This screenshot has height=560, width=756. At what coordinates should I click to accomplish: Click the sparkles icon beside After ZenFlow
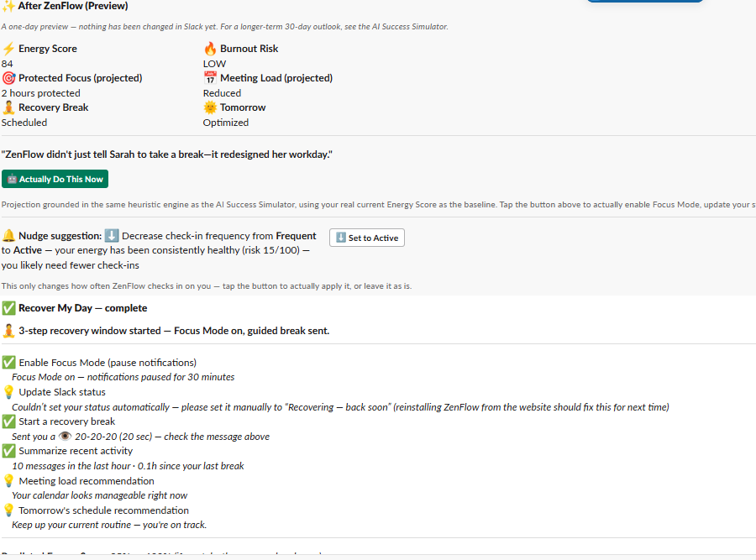point(8,6)
